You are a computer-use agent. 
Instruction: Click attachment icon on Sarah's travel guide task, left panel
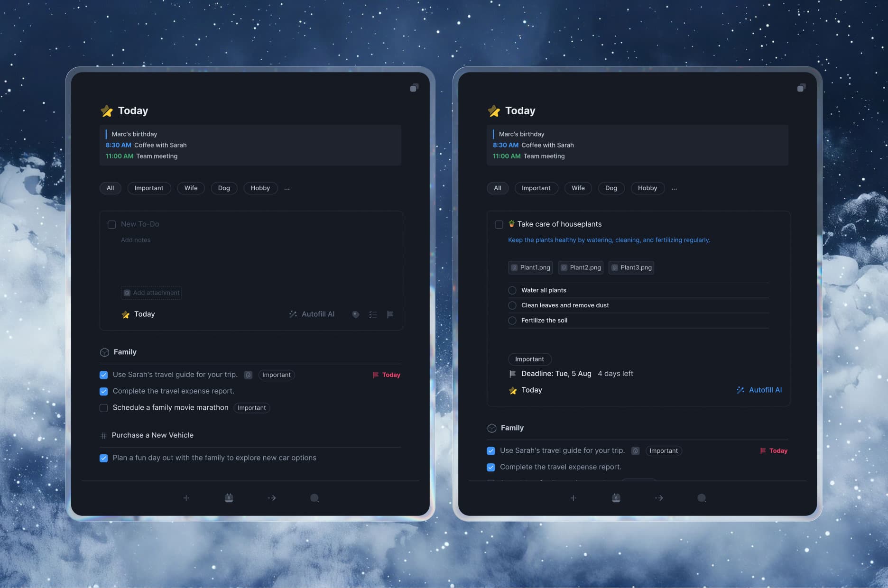(248, 375)
